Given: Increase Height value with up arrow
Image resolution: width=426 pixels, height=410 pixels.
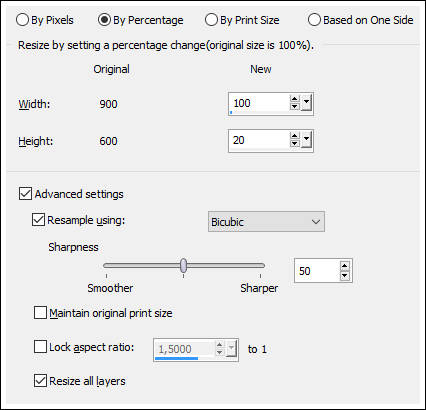Looking at the screenshot, I should tap(294, 136).
